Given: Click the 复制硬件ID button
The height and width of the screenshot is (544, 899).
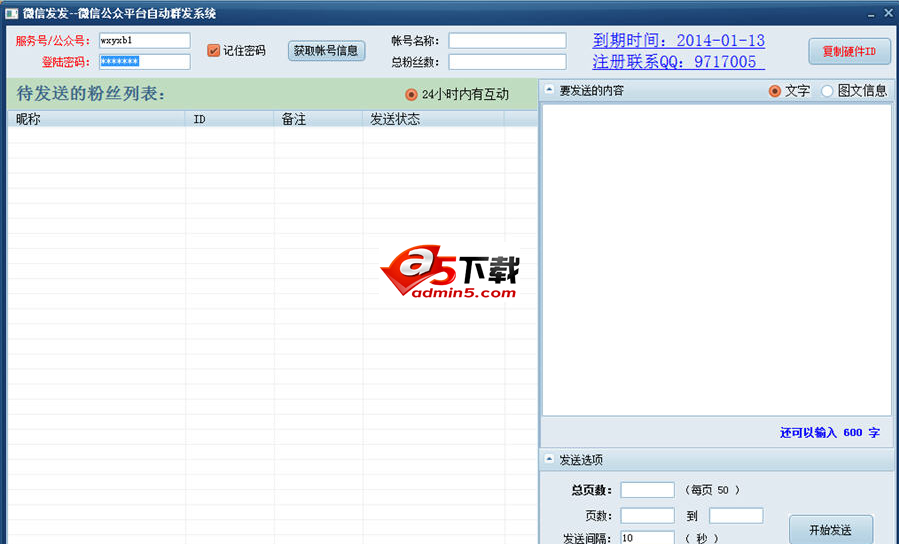Looking at the screenshot, I should [x=849, y=52].
